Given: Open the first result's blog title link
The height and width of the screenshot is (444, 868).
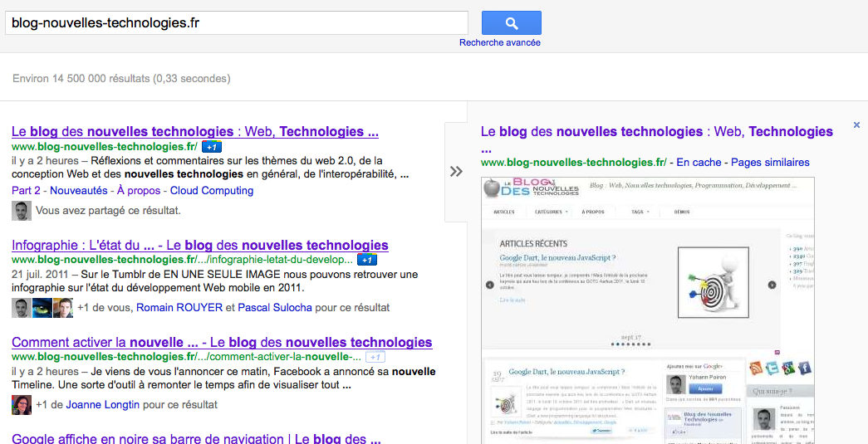Looking at the screenshot, I should click(x=195, y=131).
